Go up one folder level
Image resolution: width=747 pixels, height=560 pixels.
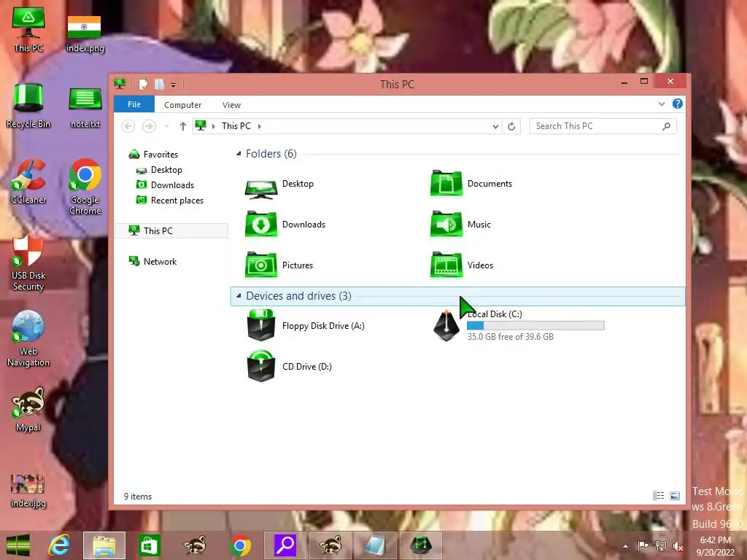click(x=183, y=126)
